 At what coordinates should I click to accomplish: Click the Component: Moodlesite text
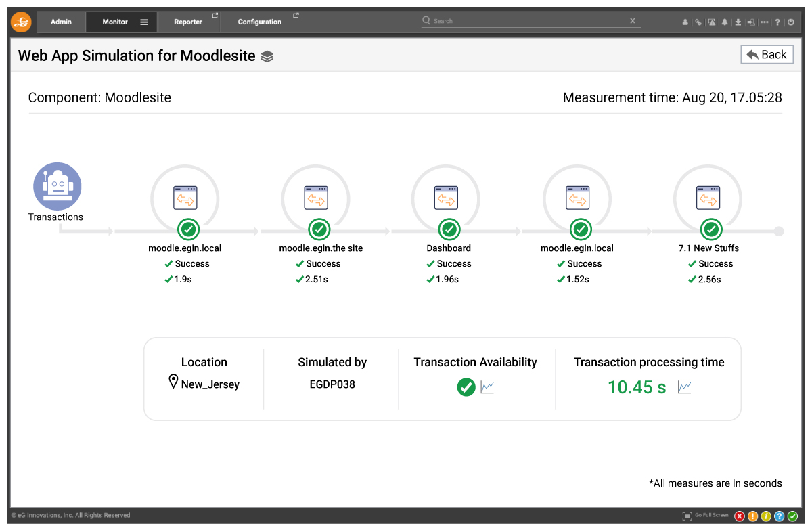[x=99, y=97]
